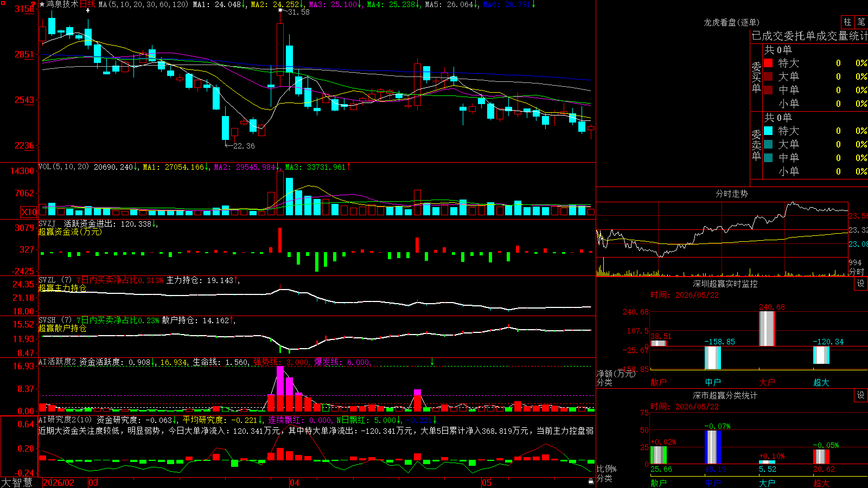Viewport: 868px width, 488px height.
Task: Switch 龙虎看盘 to 笔 tick view
Action: 861,22
